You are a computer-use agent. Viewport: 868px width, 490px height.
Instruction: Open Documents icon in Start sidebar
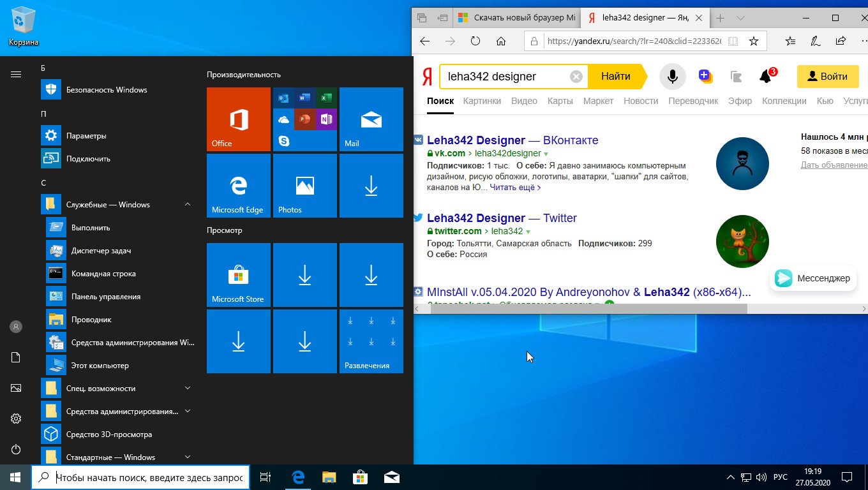[16, 357]
